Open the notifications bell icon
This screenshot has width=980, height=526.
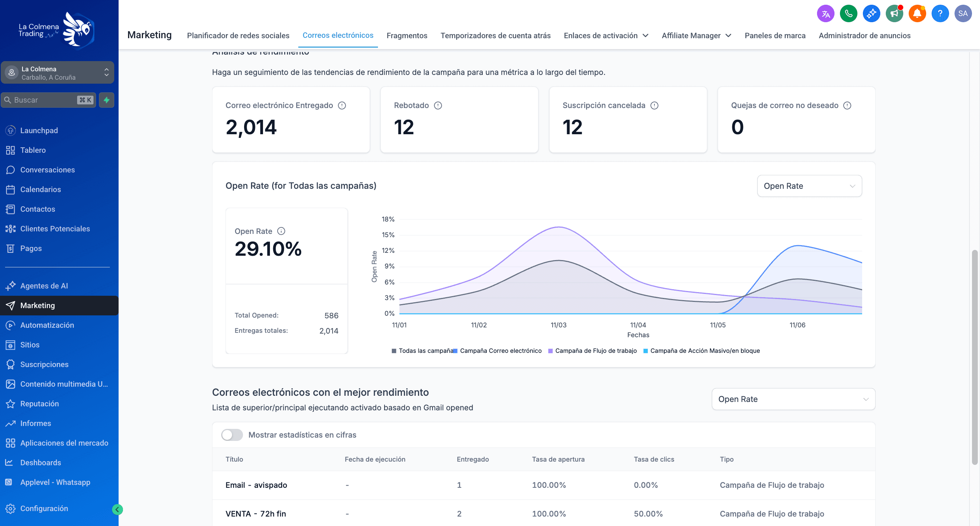917,14
